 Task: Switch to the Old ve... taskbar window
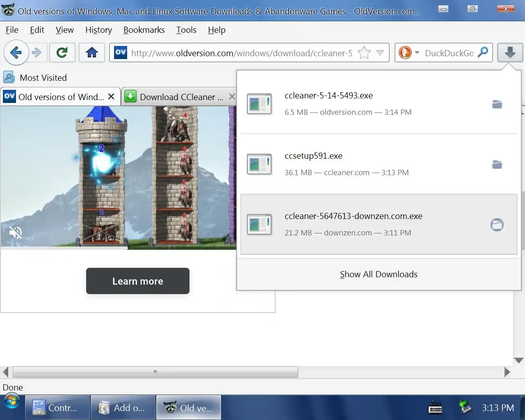click(x=189, y=407)
